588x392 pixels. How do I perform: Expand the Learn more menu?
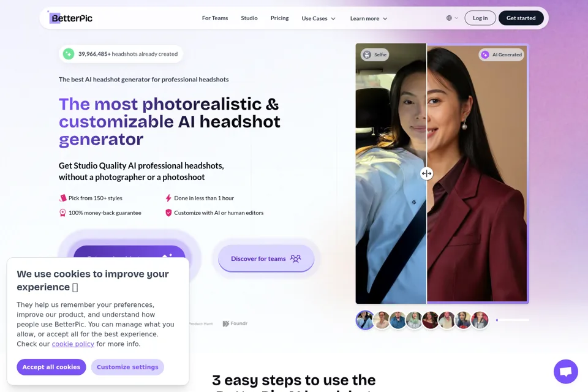click(369, 18)
